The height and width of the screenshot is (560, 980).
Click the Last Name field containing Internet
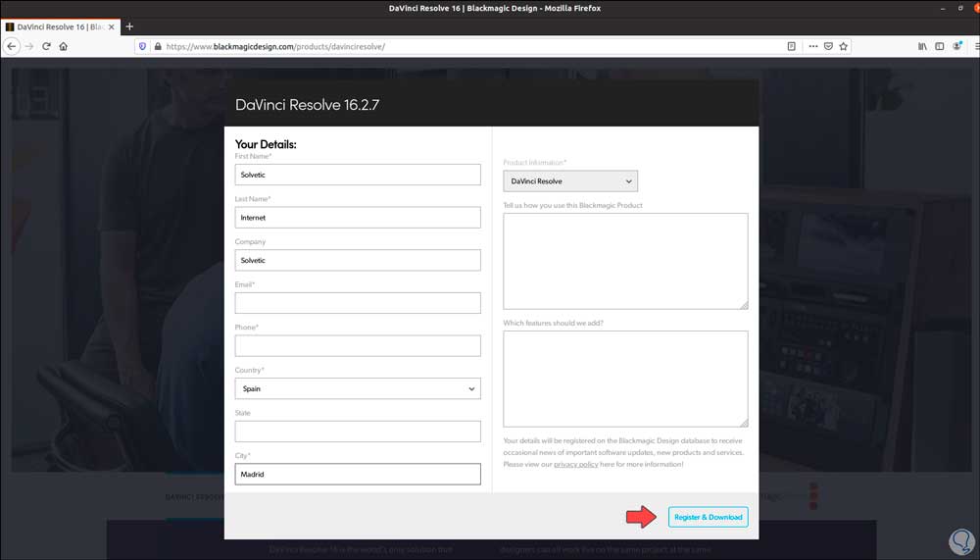click(x=358, y=217)
